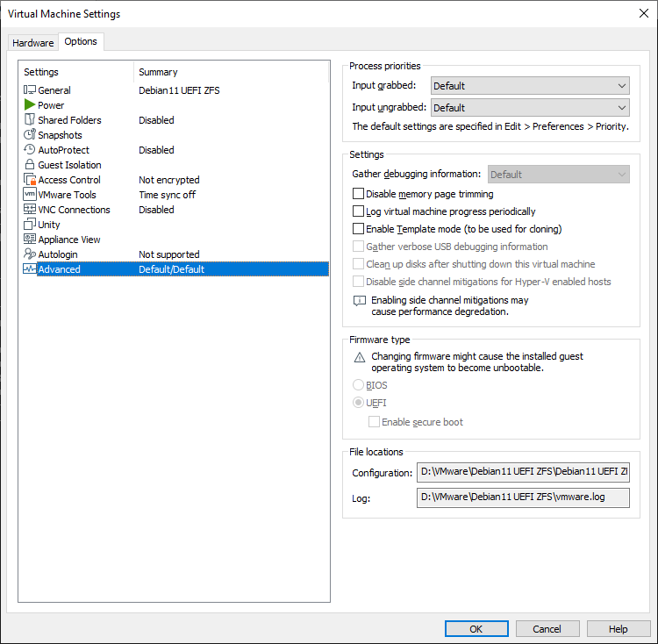Close the Virtual Machine Settings dialog

[643, 13]
